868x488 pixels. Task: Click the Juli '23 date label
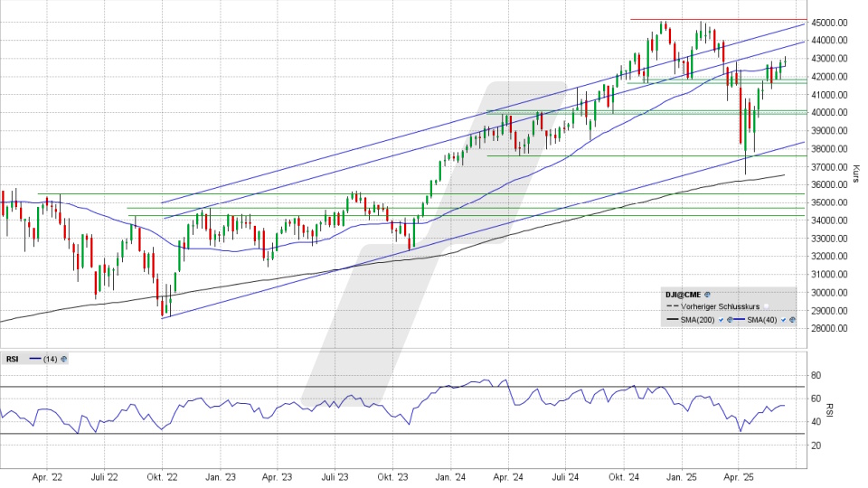[x=335, y=477]
